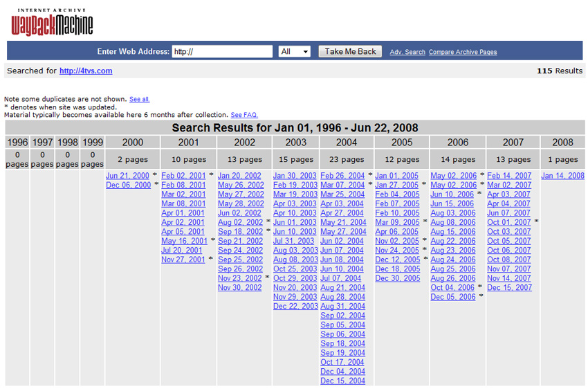Open the Jun 21, 2000 snapshot

coord(127,176)
